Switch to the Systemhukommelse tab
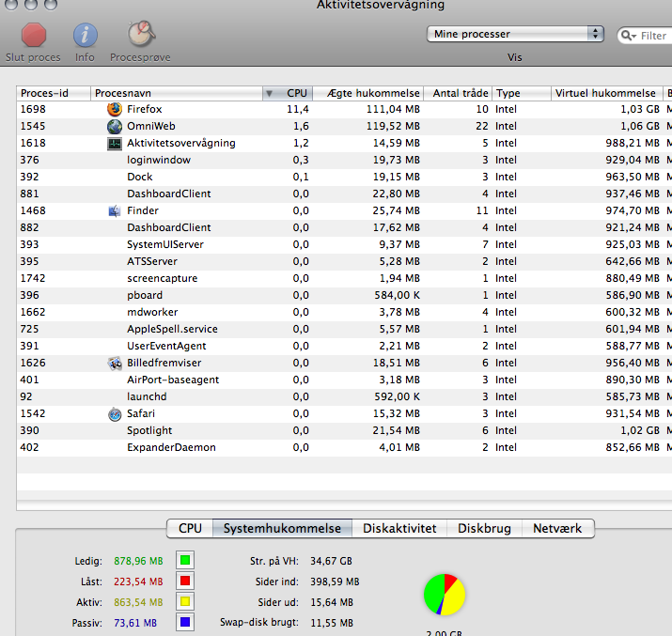Screen dimensions: 672x636 (282, 529)
